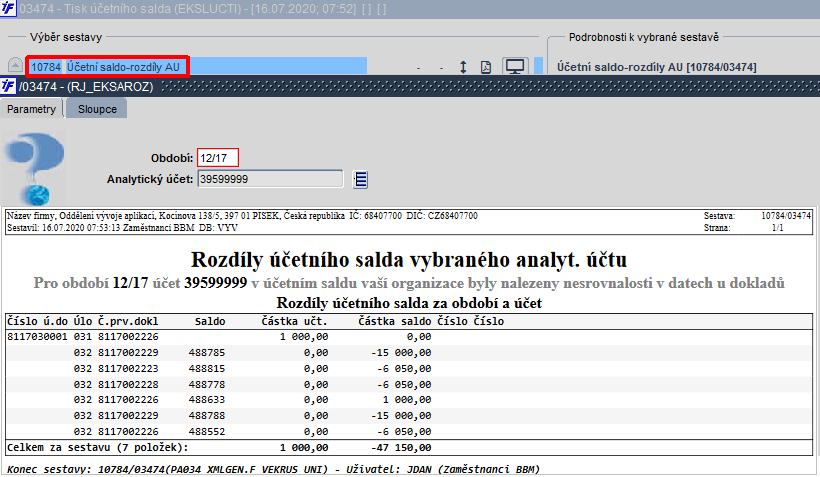
Task: Click report row with saldo 488785
Action: pyautogui.click(x=409, y=353)
